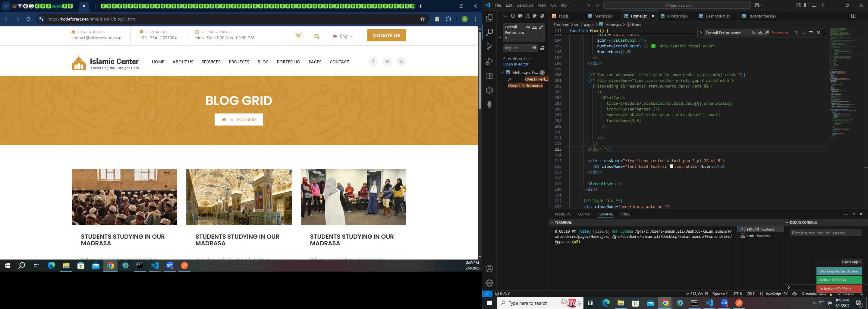Open Chrome Extensions puzzle icon
Image resolution: width=868 pixels, height=309 pixels.
pos(448,19)
